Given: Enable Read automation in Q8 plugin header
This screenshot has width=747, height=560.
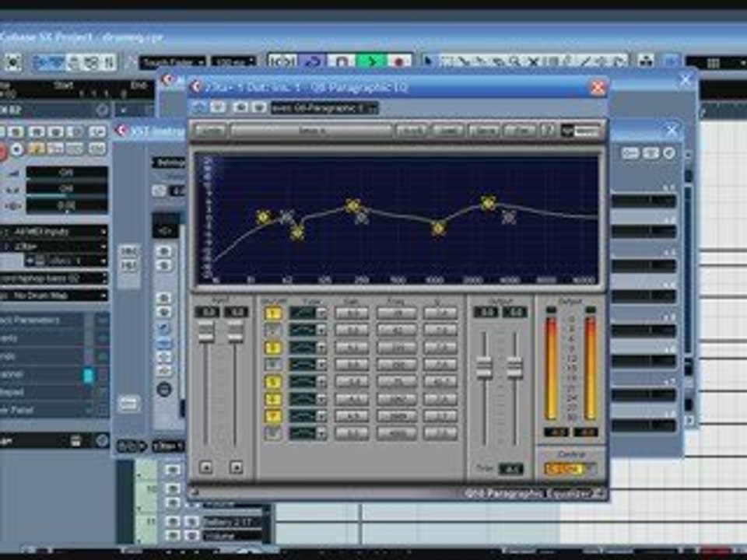Looking at the screenshot, I should point(240,107).
